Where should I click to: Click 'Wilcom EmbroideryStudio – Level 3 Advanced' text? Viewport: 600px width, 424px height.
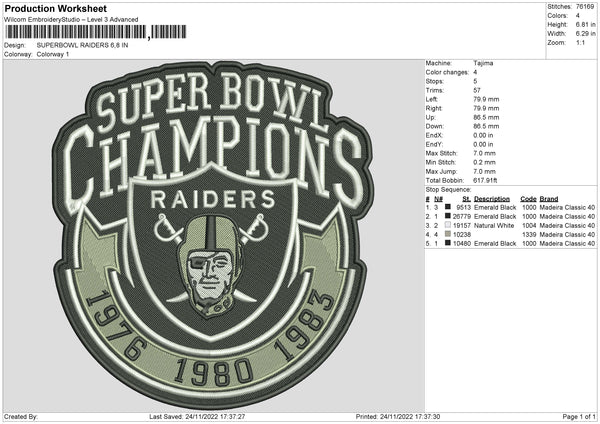click(x=71, y=20)
